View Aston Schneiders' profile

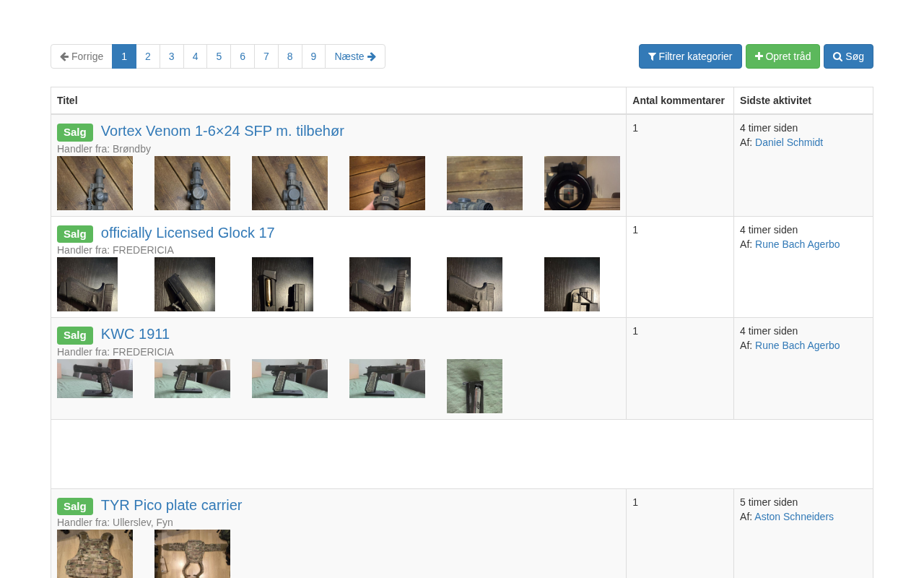[x=794, y=517]
